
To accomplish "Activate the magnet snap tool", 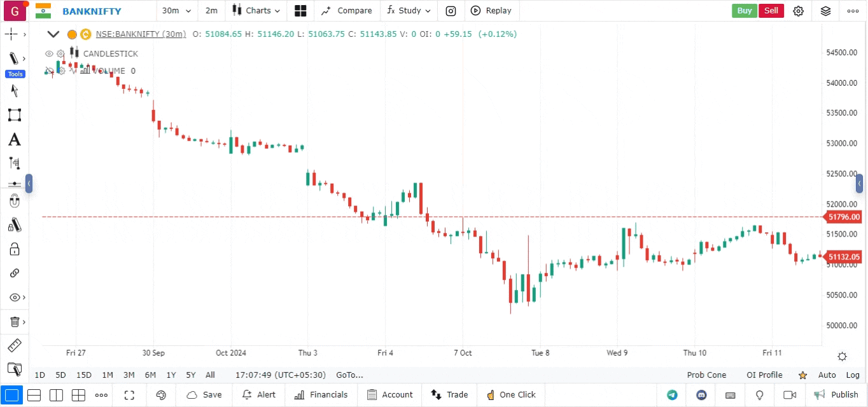I will click(x=14, y=202).
